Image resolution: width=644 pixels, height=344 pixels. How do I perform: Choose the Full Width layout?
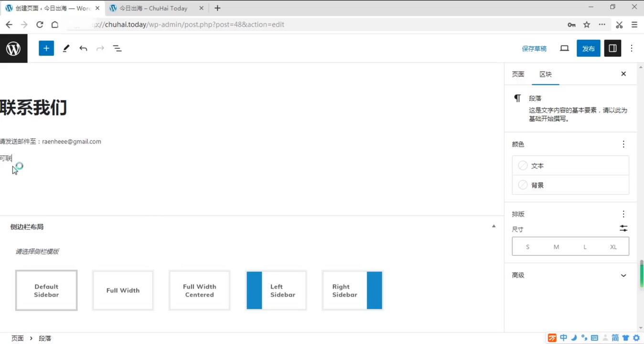tap(123, 290)
